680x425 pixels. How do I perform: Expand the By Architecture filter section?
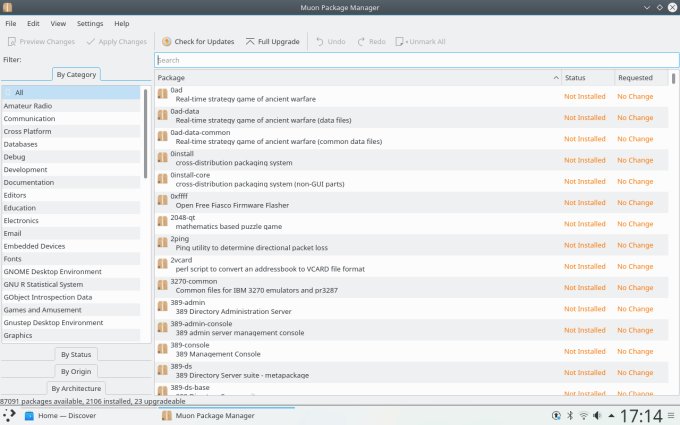pyautogui.click(x=76, y=388)
